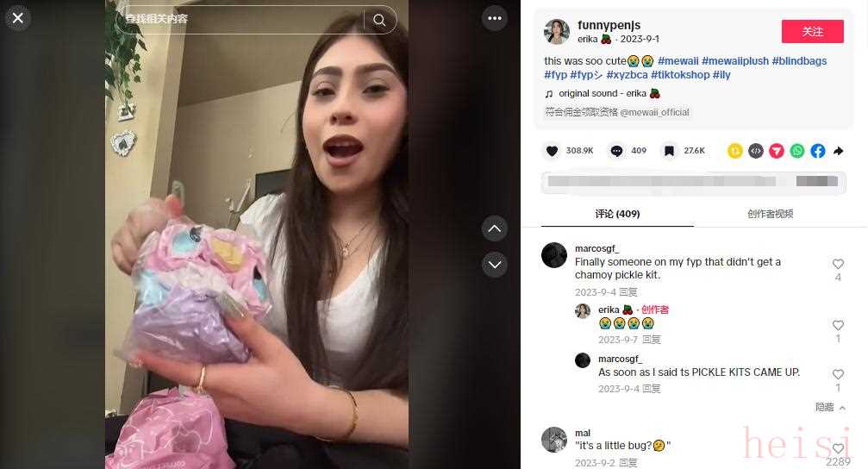
Task: Open comments via the speech bubble icon
Action: point(616,151)
